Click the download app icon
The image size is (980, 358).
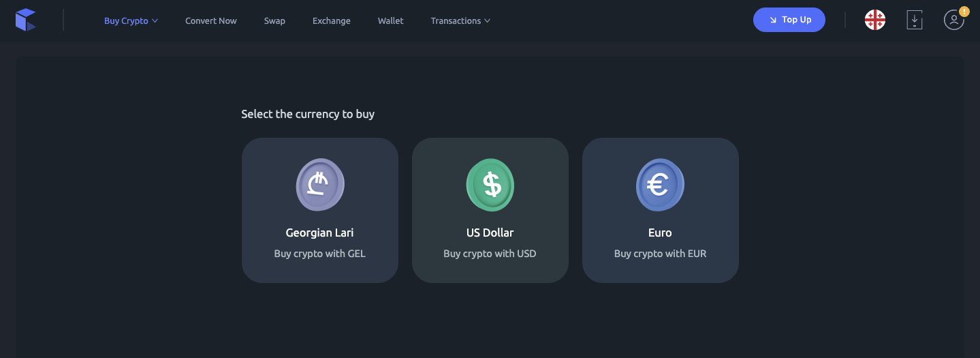[915, 20]
